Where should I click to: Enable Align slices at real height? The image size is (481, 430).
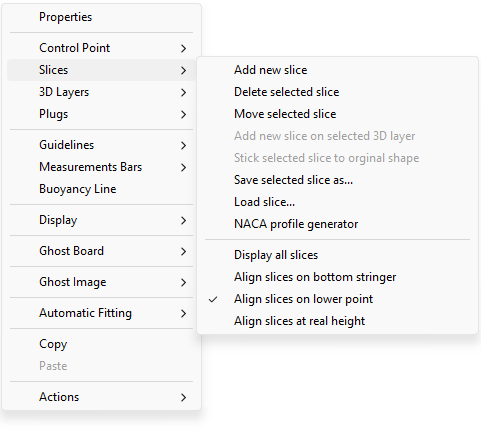(x=337, y=321)
